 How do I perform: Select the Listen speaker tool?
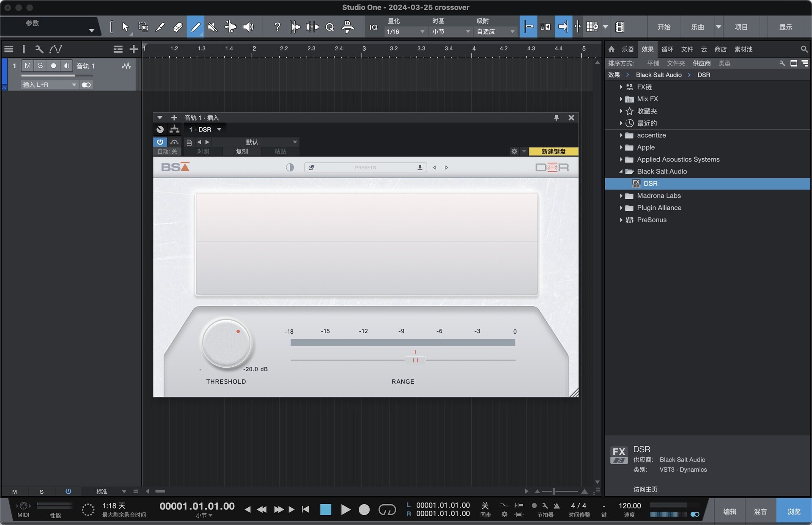coord(248,27)
